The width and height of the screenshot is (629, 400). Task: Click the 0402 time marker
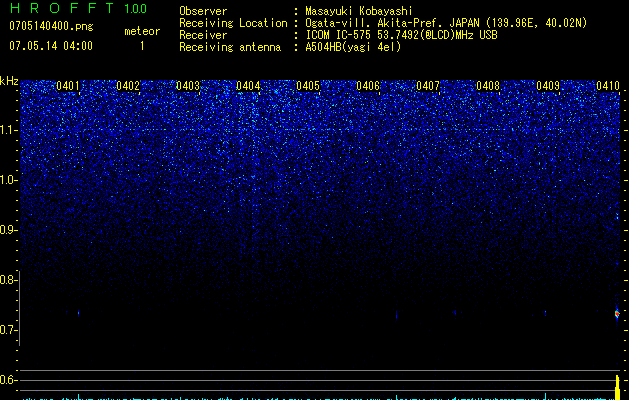128,86
